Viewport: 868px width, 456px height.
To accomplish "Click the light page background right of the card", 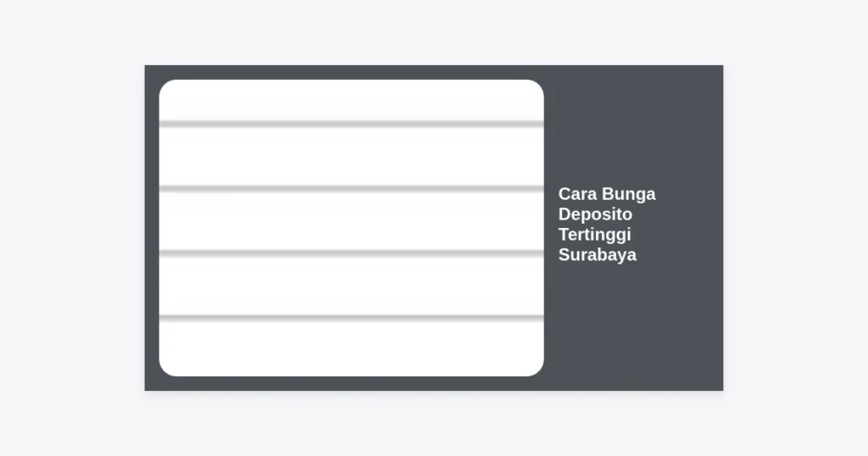I will pos(795,227).
